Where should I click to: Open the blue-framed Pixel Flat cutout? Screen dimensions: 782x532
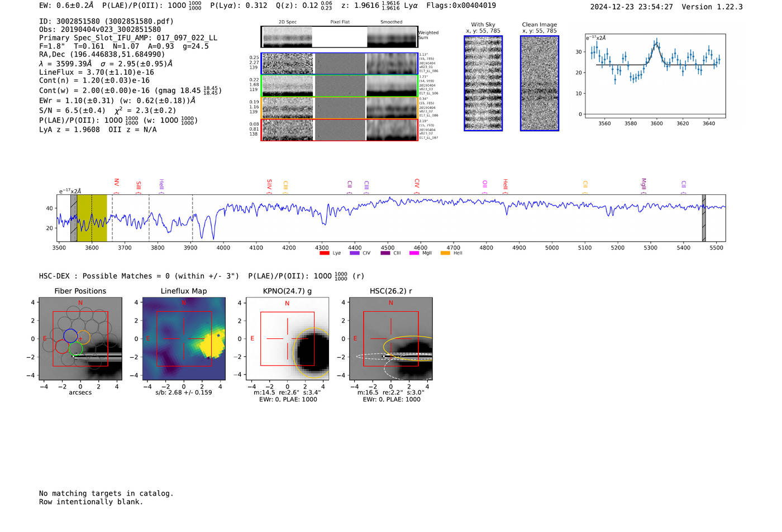[340, 64]
